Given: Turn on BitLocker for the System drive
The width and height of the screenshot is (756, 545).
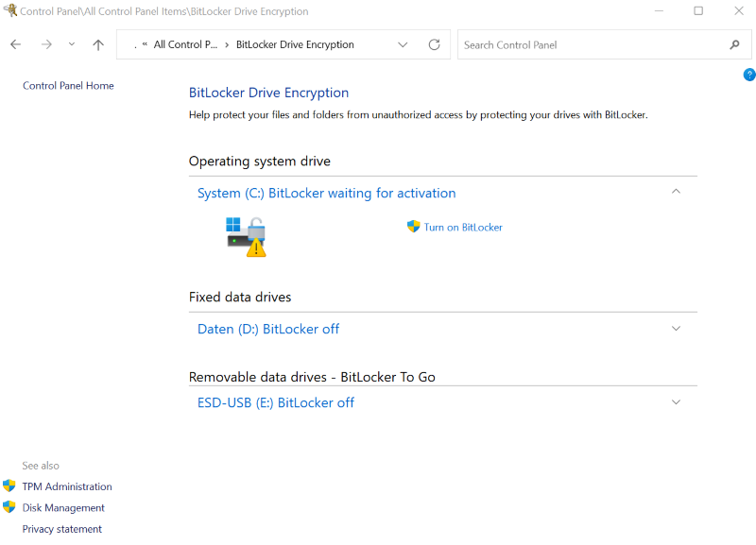Looking at the screenshot, I should [461, 227].
